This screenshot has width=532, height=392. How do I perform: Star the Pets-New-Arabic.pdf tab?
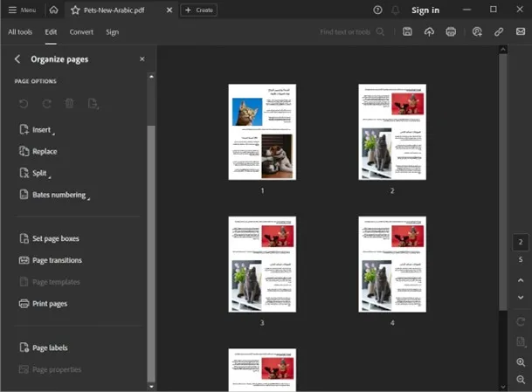point(75,10)
